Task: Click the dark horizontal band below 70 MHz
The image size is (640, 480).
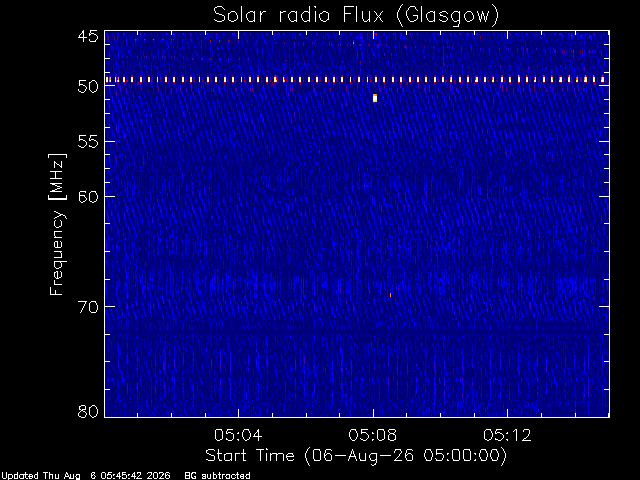Action: tap(357, 334)
